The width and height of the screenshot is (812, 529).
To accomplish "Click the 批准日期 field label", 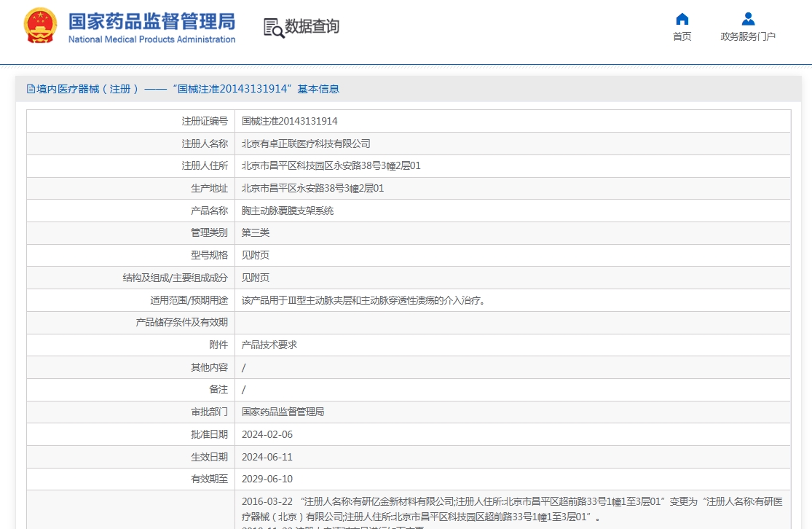I will tap(209, 435).
